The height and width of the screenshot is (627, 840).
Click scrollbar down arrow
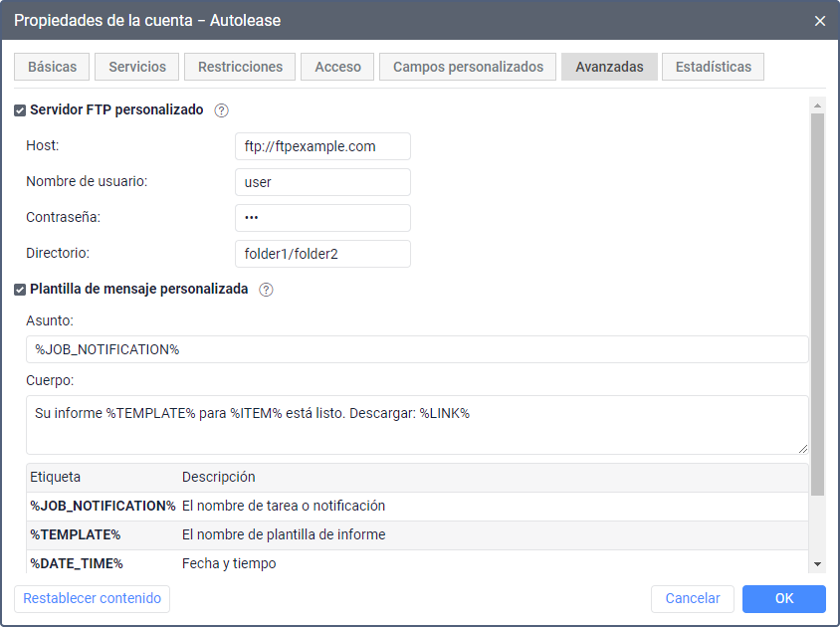click(817, 564)
